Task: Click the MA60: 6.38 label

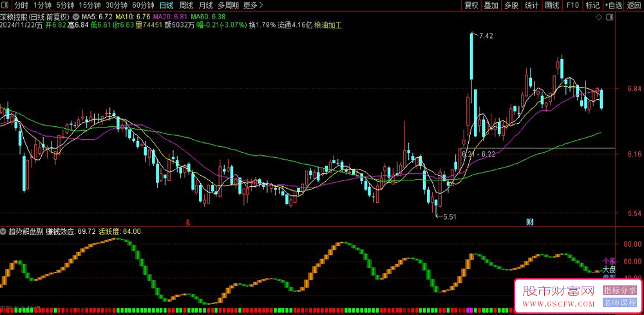Action: pos(208,17)
